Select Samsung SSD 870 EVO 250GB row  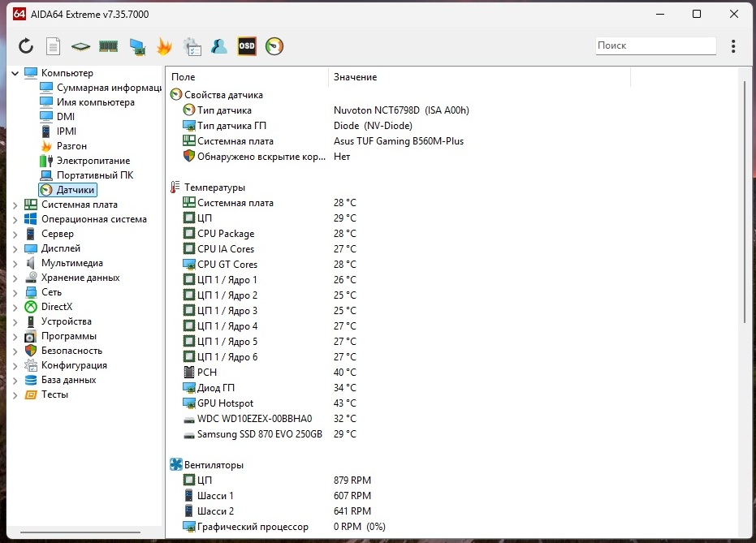tap(269, 434)
